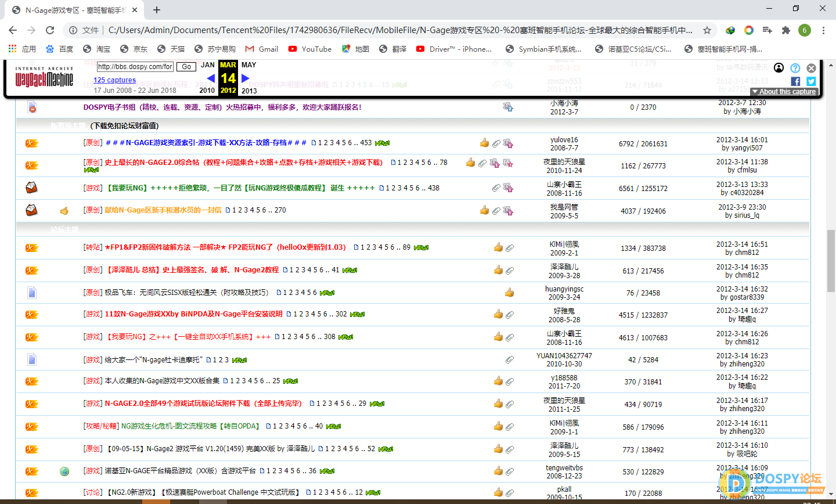Share capture on Twitter

(x=811, y=81)
